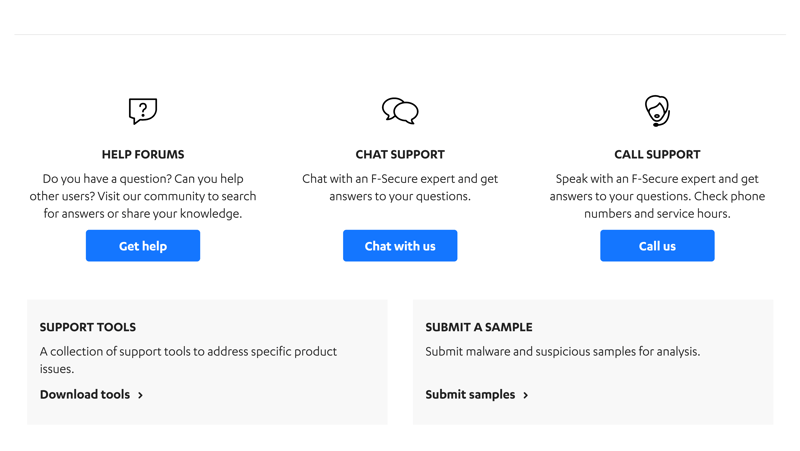This screenshot has height=451, width=800.
Task: Open the Download tools link
Action: [x=85, y=394]
